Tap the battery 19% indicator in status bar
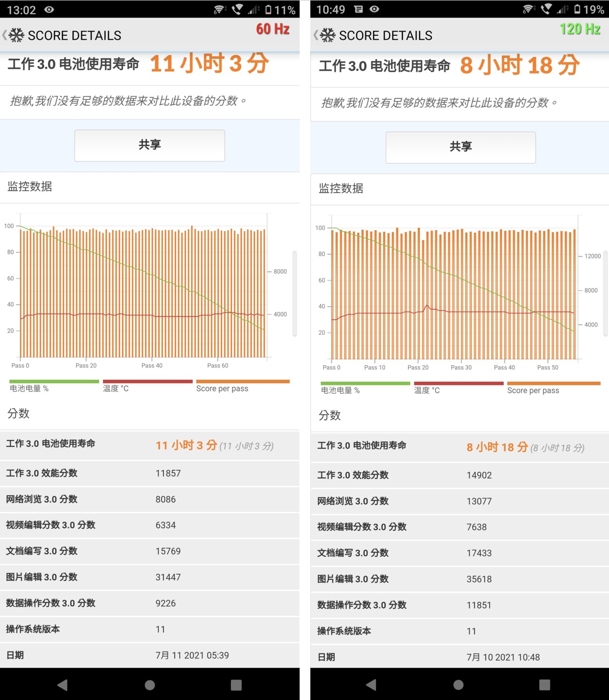609x700 pixels. pos(589,9)
